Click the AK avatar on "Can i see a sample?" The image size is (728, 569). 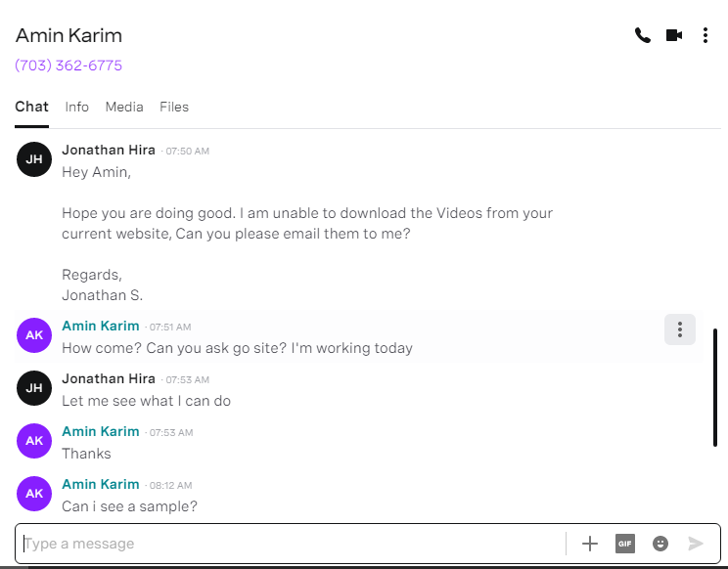[34, 494]
